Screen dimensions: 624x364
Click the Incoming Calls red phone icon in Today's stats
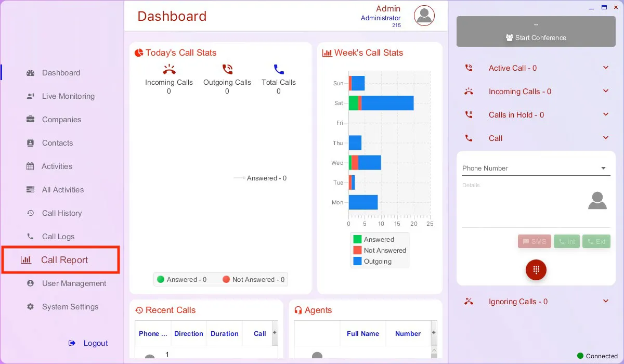169,70
